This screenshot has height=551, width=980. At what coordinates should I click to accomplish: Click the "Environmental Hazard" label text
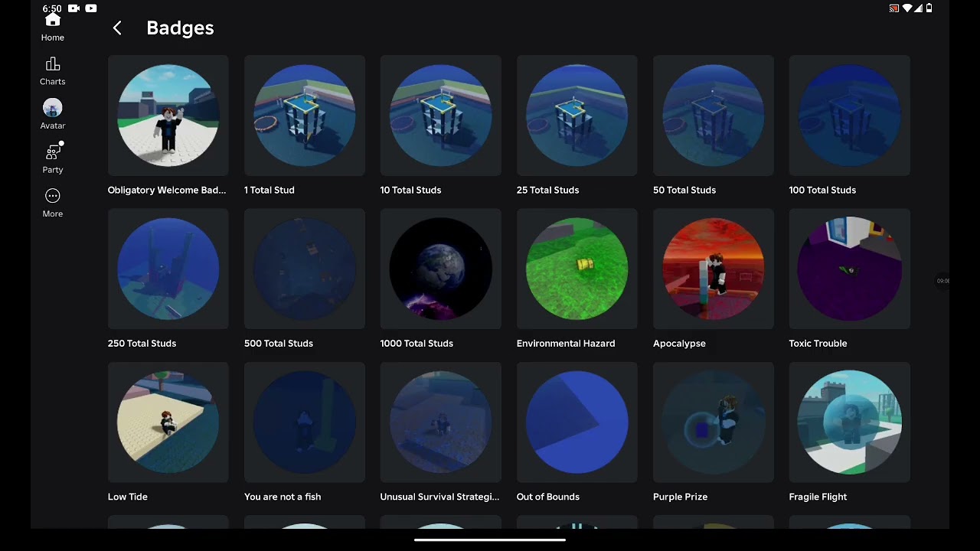566,344
